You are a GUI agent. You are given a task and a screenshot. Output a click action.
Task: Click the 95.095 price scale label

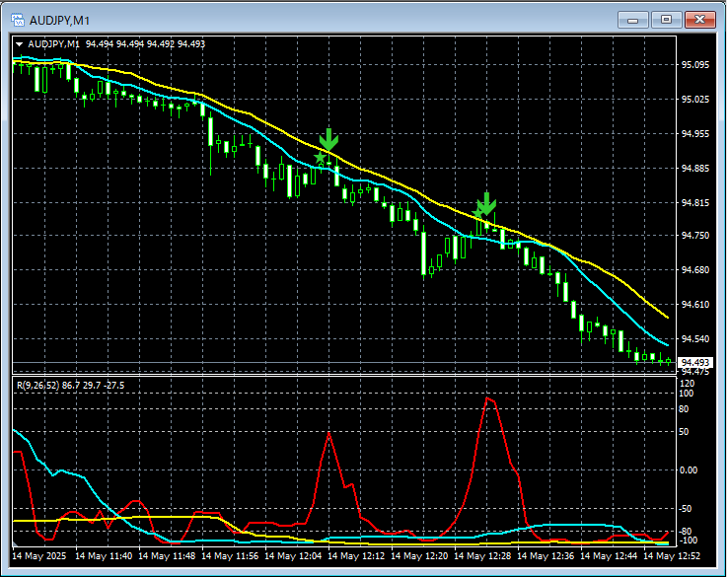[695, 64]
